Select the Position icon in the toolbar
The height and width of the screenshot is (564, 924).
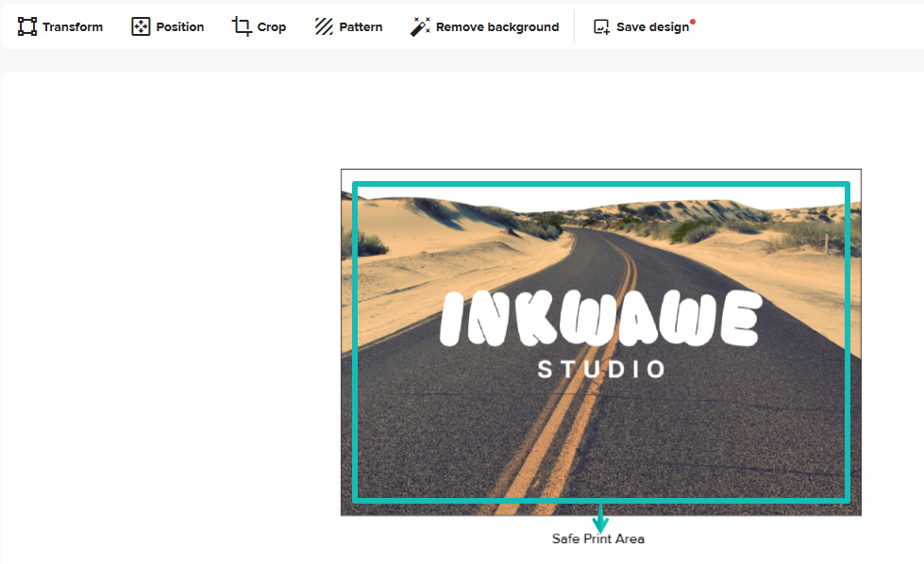pyautogui.click(x=141, y=26)
